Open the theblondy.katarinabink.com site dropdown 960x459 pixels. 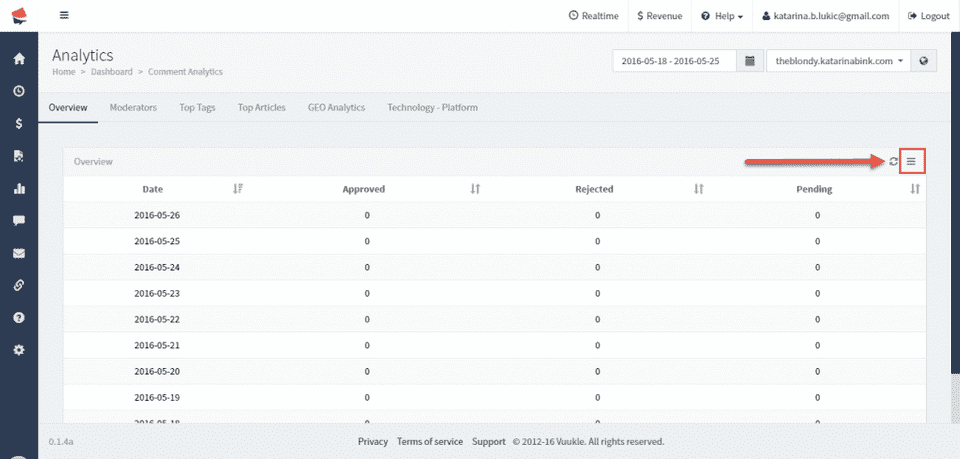coord(839,61)
